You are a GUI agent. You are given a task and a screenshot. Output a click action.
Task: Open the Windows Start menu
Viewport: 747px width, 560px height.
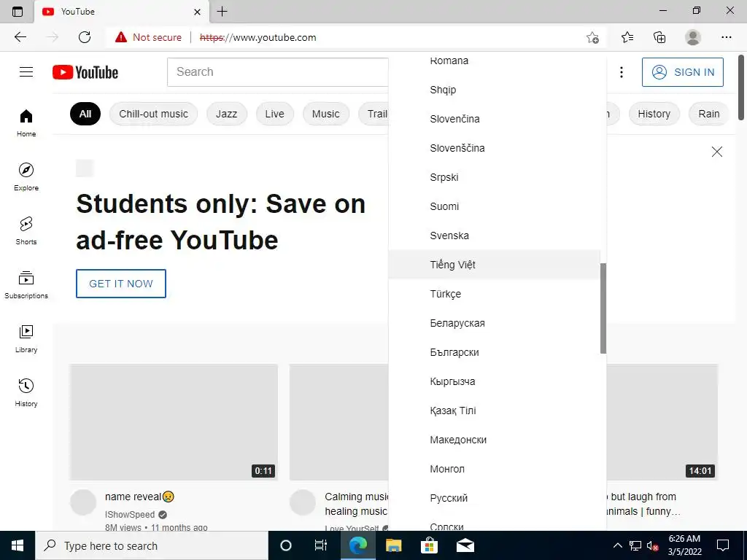(18, 545)
